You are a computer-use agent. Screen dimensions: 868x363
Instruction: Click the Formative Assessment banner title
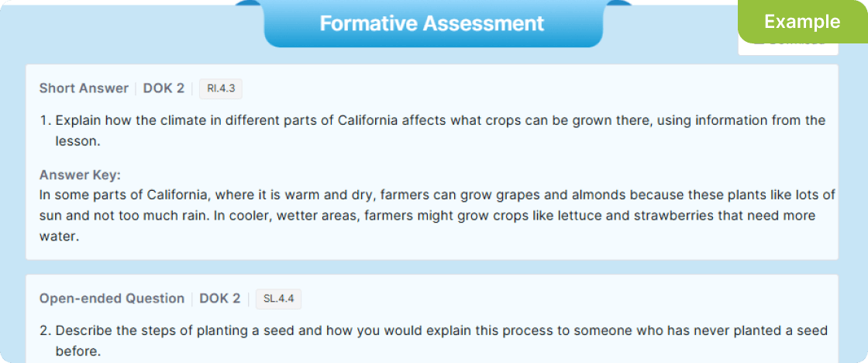point(432,23)
